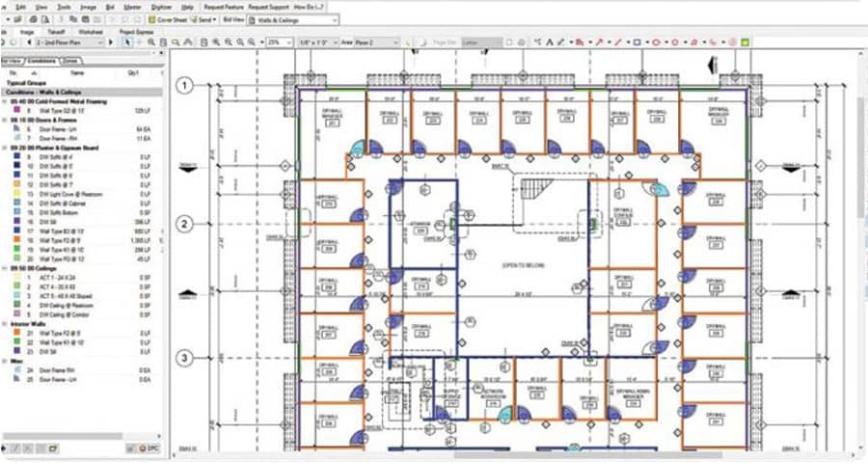868x463 pixels.
Task: Open the Area Floor 2 dropdown
Action: tap(376, 42)
